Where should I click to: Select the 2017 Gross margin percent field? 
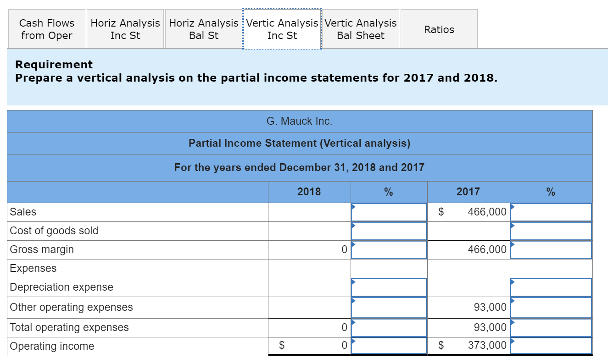point(551,250)
